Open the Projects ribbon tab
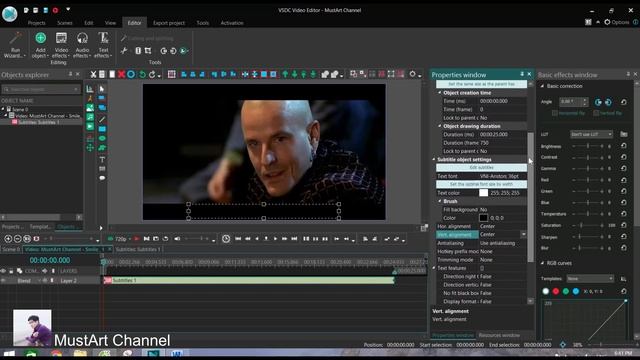640x360 pixels. [36, 23]
